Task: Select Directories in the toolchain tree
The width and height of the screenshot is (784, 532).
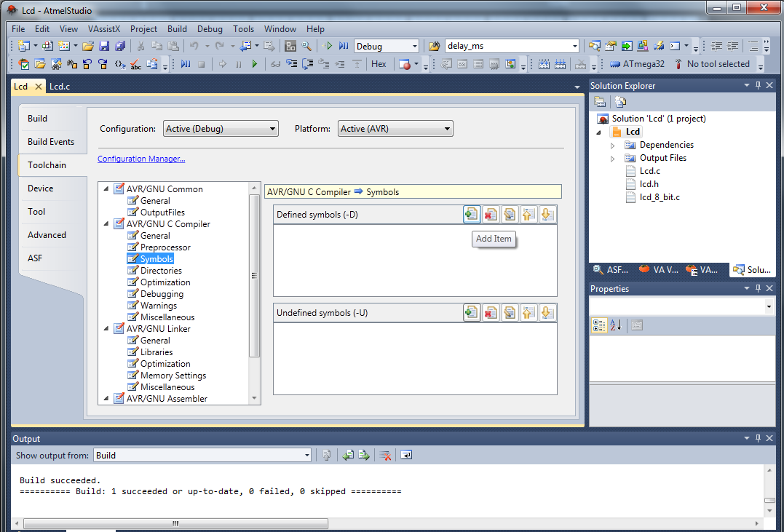Action: [161, 271]
